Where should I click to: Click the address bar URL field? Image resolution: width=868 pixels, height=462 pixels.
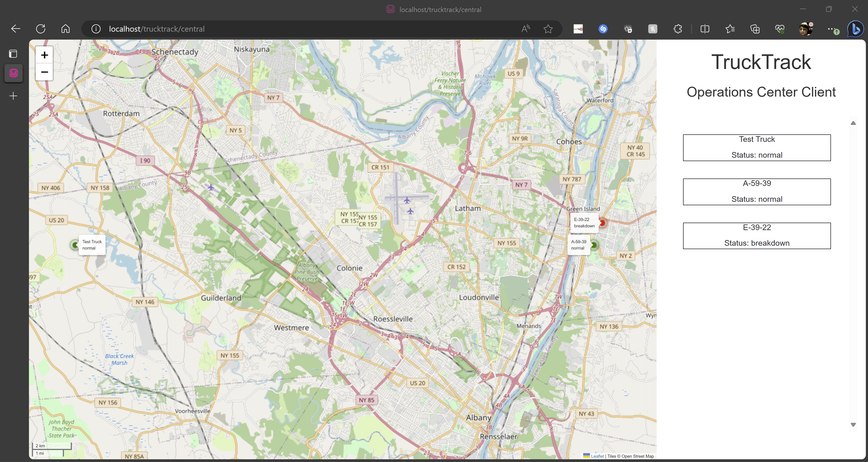click(303, 29)
